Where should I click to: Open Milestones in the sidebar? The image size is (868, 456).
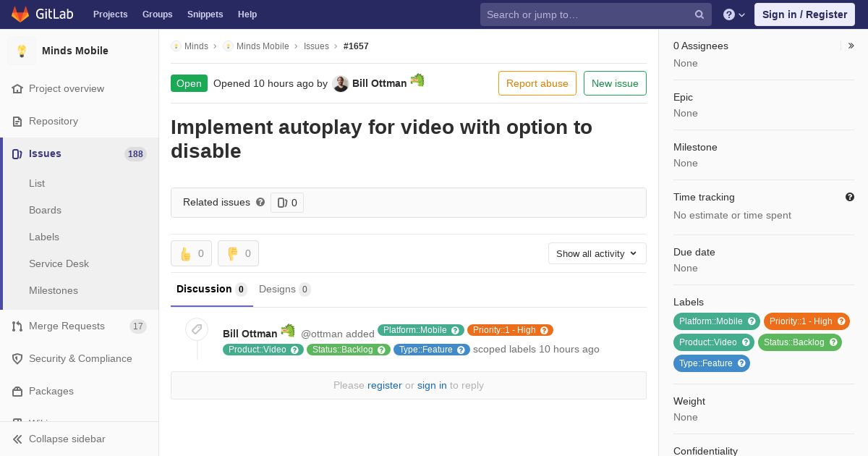54,290
